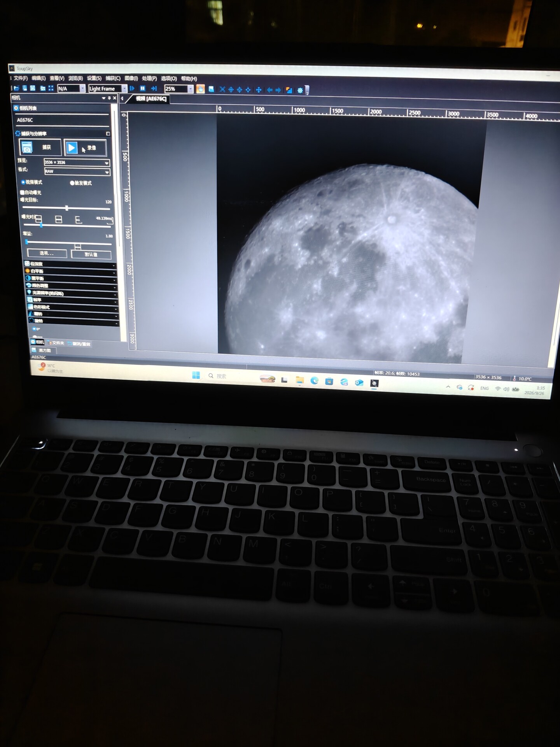
Task: Pause the live video preview
Action: pyautogui.click(x=143, y=89)
